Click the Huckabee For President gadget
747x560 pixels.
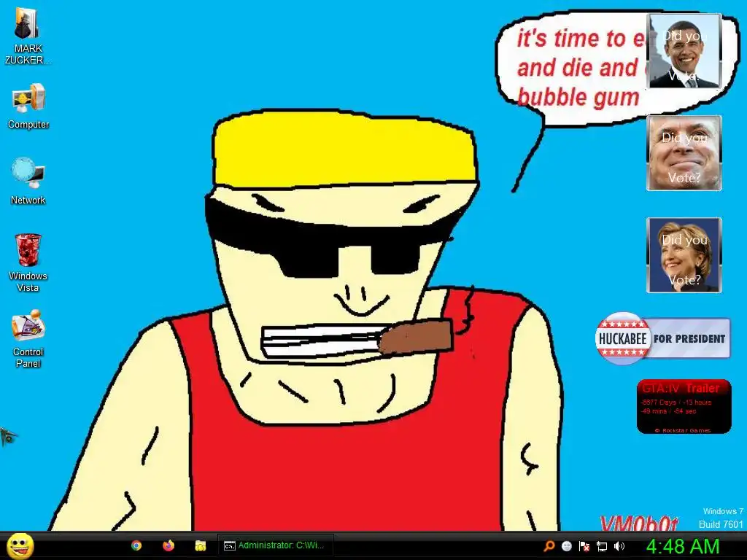[x=662, y=338]
